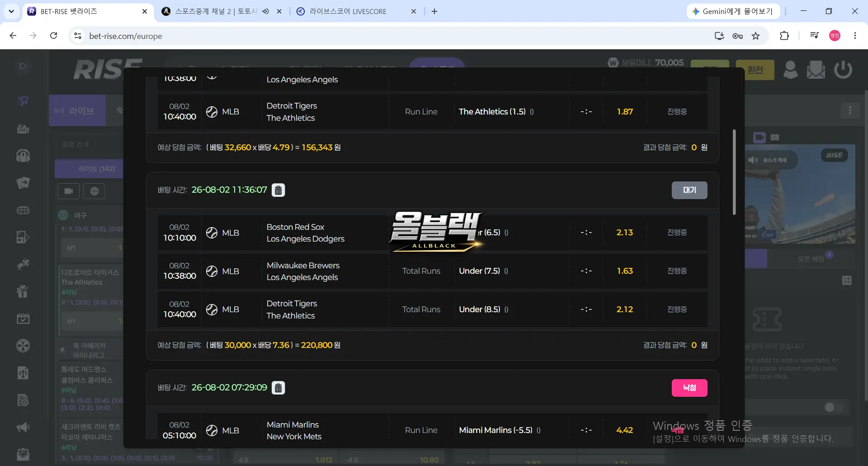Switch to the 오픈 배팅 tab

(811, 259)
